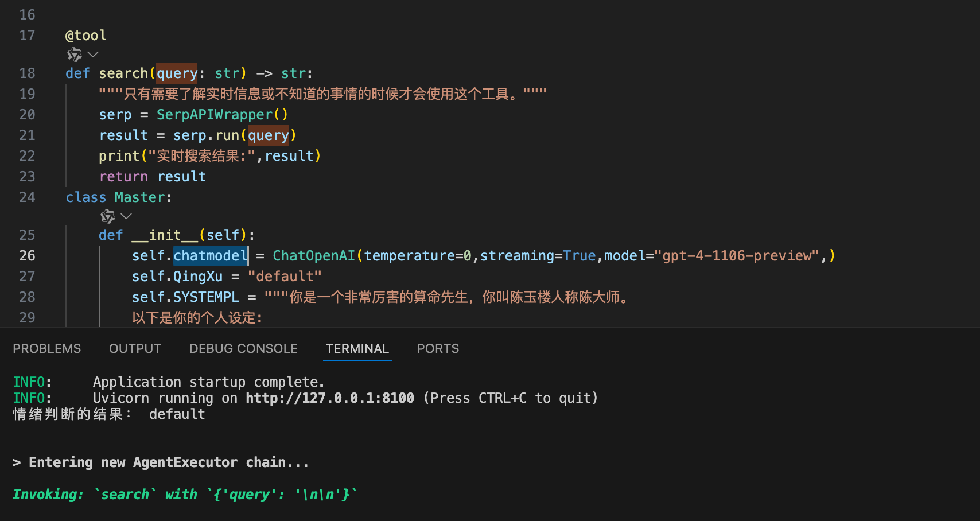Click the AI assistant icon above __init__
The width and height of the screenshot is (980, 521).
(x=108, y=216)
